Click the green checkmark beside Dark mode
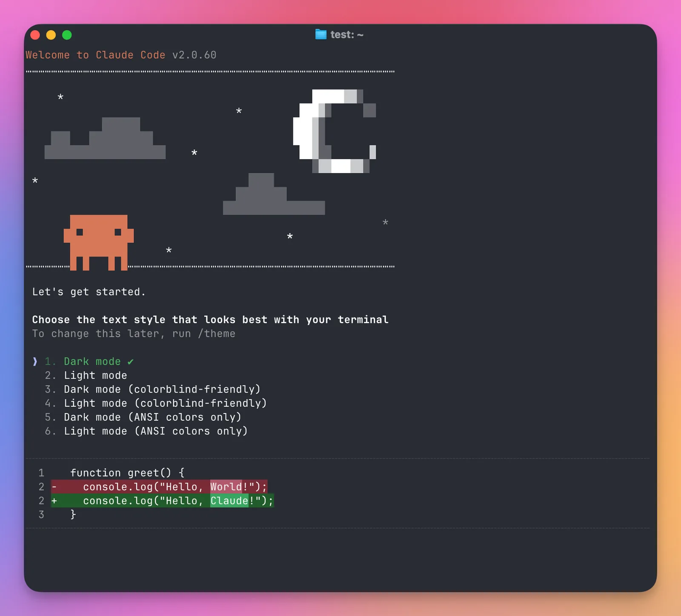The width and height of the screenshot is (681, 616). [x=130, y=362]
